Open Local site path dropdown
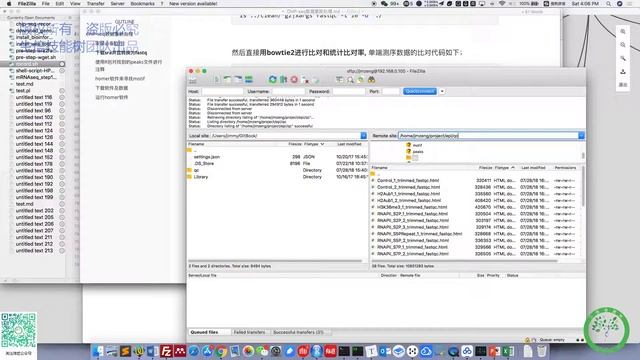Screen dimensions: 640x360 tap(363, 136)
